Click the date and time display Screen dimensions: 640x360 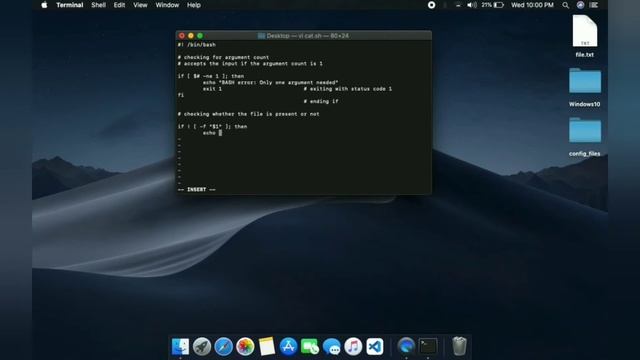[532, 5]
